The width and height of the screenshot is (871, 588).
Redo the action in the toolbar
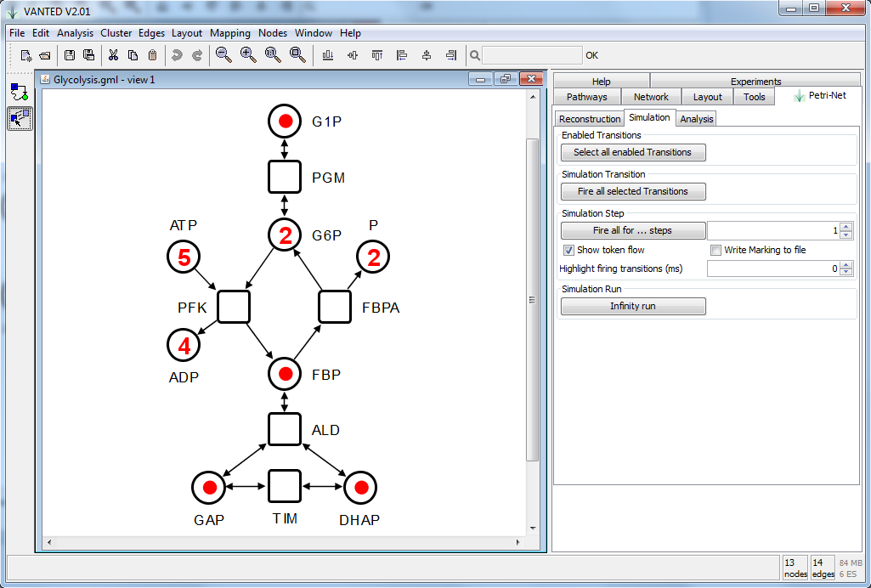click(197, 55)
